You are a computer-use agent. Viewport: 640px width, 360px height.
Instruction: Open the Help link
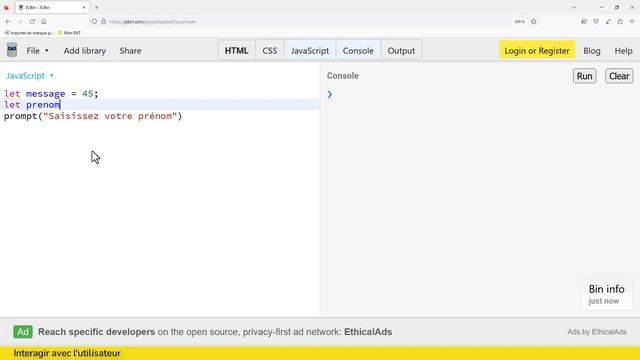(623, 51)
